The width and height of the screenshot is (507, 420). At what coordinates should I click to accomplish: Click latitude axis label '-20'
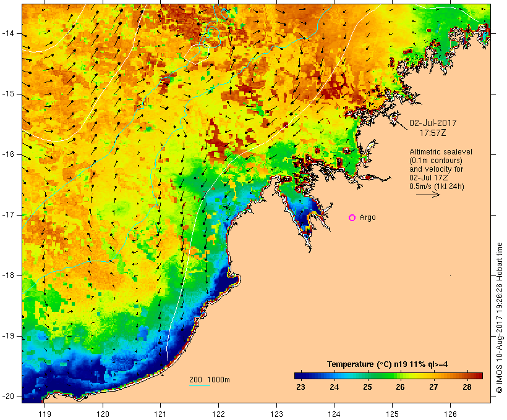[x=8, y=397]
